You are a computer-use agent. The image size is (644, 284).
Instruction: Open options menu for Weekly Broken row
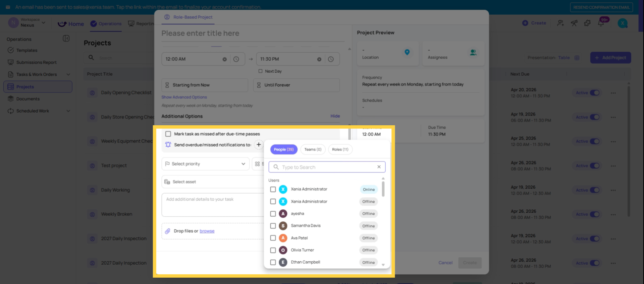(613, 214)
